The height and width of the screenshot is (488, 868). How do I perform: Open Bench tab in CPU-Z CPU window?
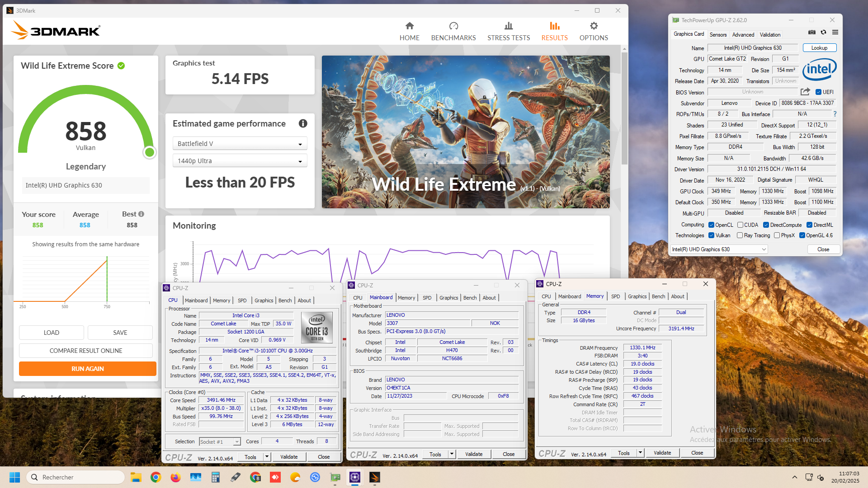[x=285, y=300]
